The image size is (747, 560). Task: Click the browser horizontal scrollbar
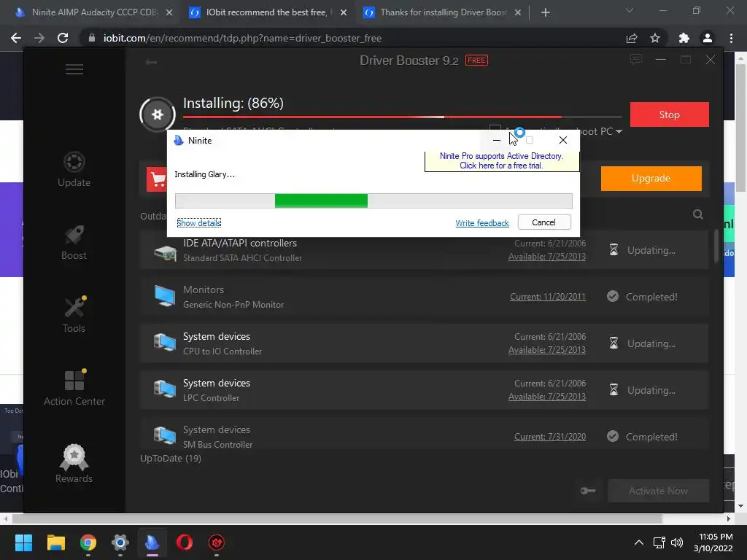(x=337, y=518)
